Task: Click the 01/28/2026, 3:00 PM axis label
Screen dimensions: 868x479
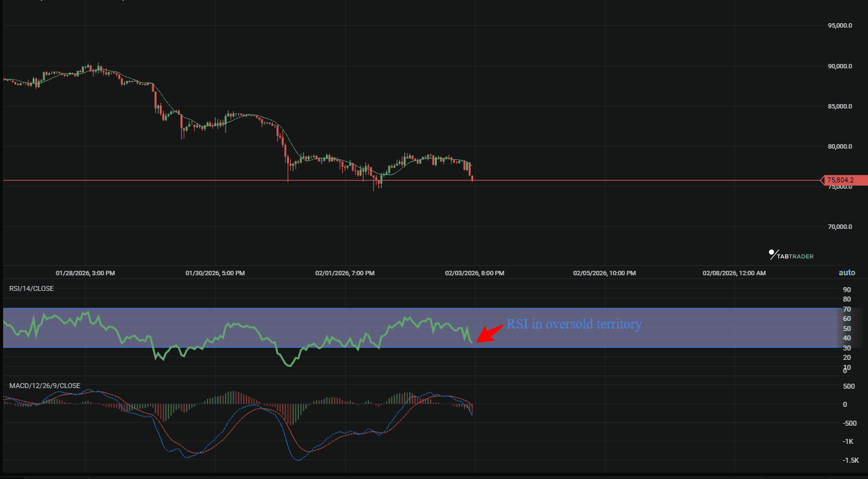Action: [x=83, y=273]
